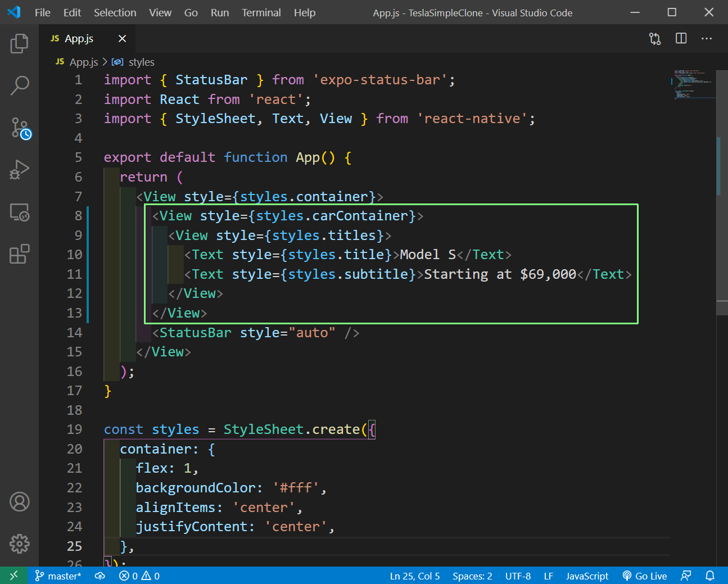Open the Terminal menu
This screenshot has width=728, height=584.
pyautogui.click(x=261, y=12)
